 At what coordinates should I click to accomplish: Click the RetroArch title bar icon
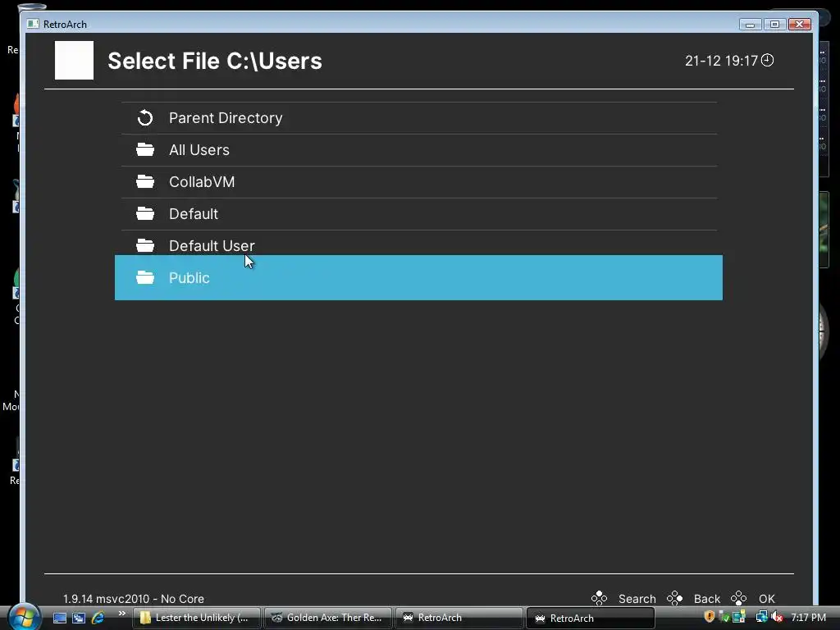(x=33, y=24)
